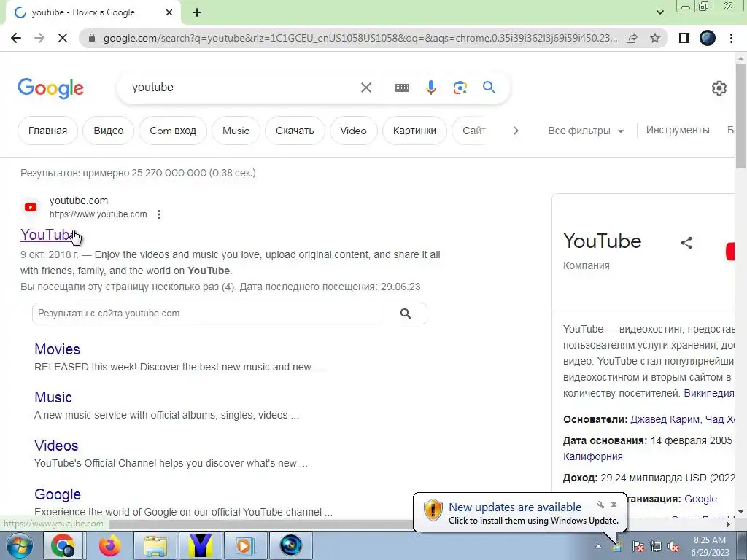Stop loading the page with X button

63,38
